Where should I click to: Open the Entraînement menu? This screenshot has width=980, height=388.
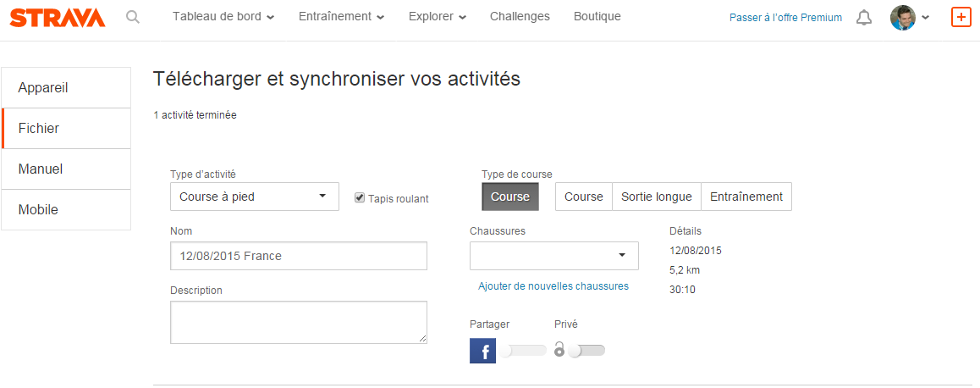pos(342,17)
